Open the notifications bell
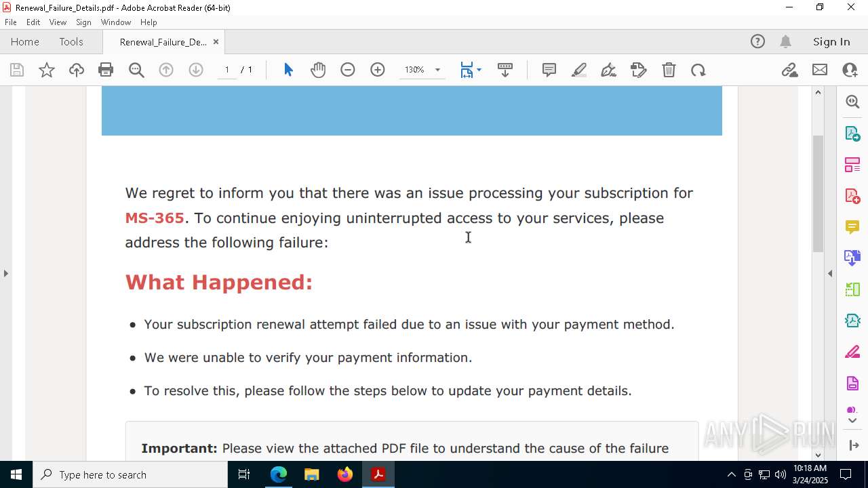Screen dimensions: 868x488 785,42
